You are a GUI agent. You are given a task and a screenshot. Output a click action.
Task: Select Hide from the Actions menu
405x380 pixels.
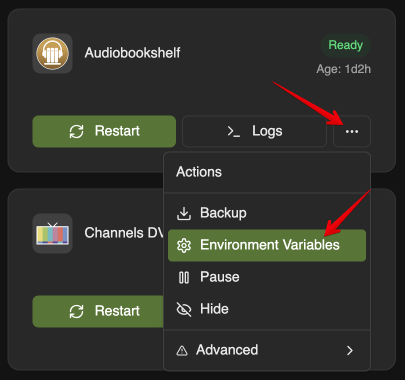267,309
